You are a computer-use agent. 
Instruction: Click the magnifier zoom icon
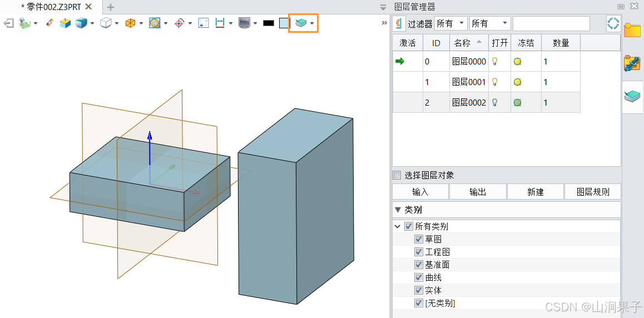point(155,23)
